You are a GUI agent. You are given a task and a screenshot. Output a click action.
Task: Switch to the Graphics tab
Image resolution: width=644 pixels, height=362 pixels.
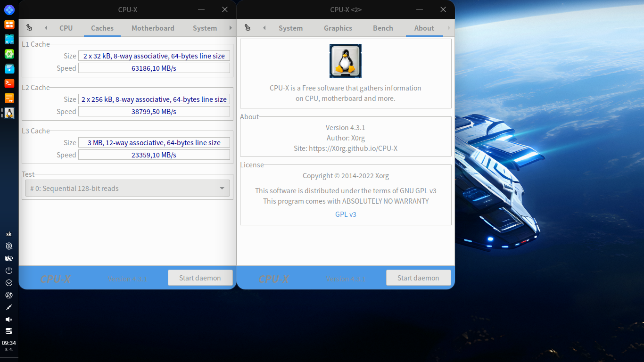[x=338, y=28]
